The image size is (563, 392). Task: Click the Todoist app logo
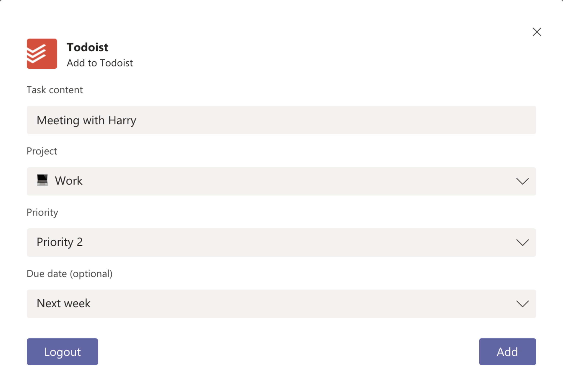tap(42, 54)
